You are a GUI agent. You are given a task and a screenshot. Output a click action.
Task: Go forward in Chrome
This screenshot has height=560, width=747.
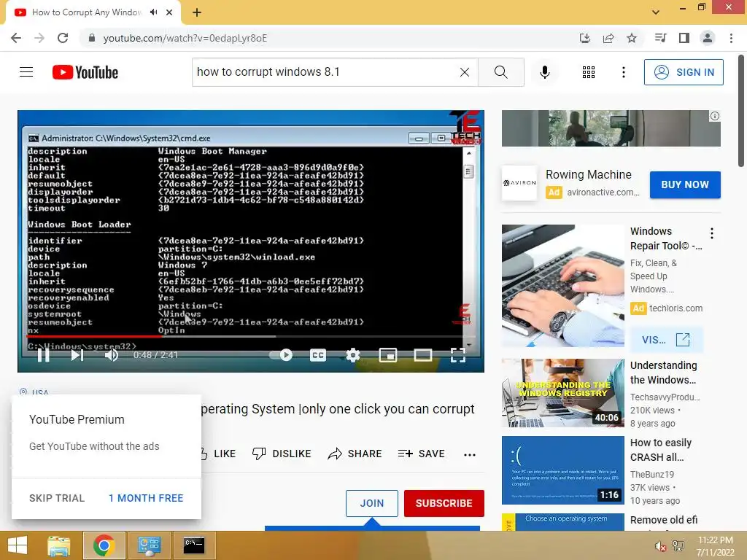pos(39,38)
